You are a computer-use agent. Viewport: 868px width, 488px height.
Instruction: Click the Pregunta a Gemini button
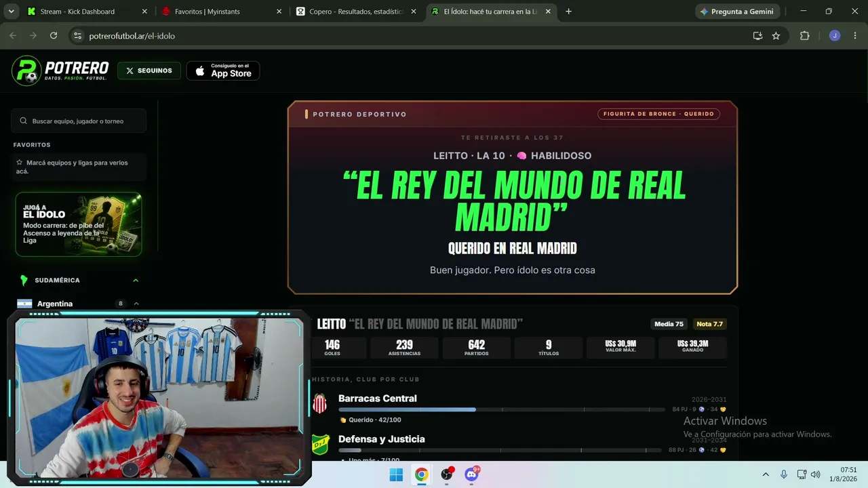coord(737,12)
